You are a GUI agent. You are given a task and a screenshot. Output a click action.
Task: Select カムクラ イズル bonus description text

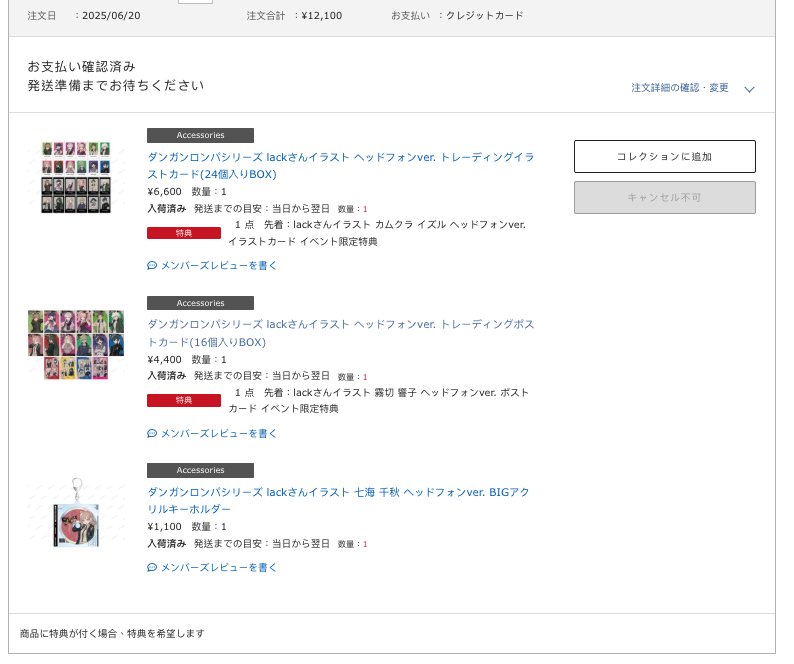coord(377,233)
